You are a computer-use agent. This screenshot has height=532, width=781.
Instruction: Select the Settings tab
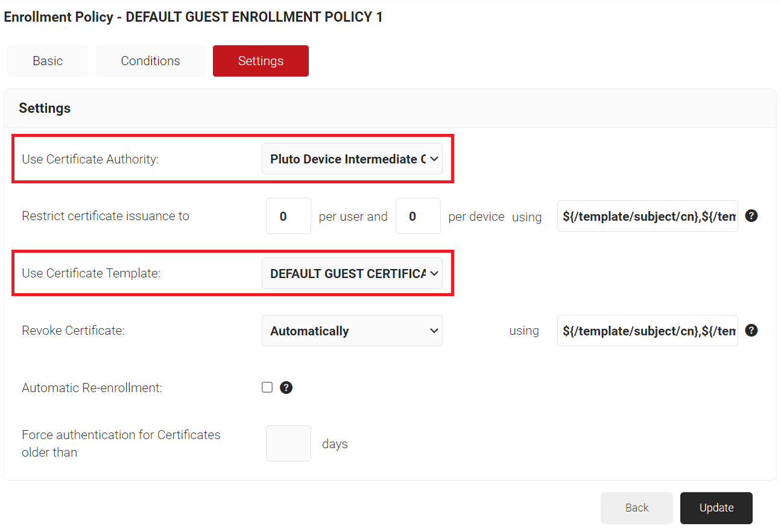(x=261, y=61)
